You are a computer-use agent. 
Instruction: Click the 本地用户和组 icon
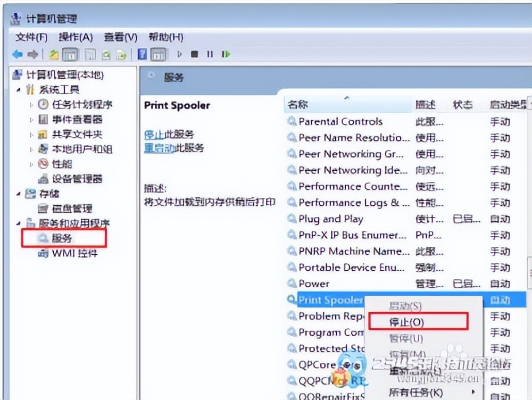coord(43,149)
